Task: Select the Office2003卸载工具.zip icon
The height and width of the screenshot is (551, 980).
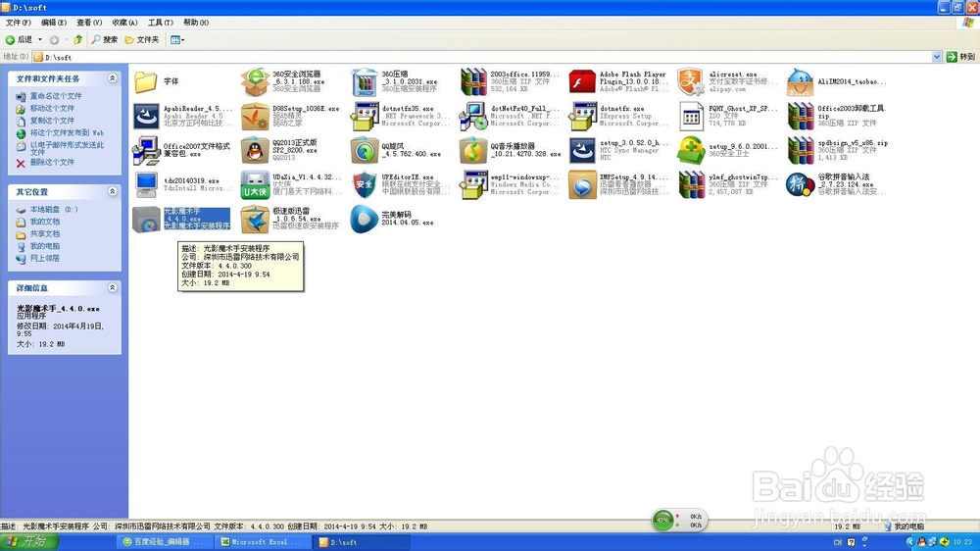Action: (800, 117)
